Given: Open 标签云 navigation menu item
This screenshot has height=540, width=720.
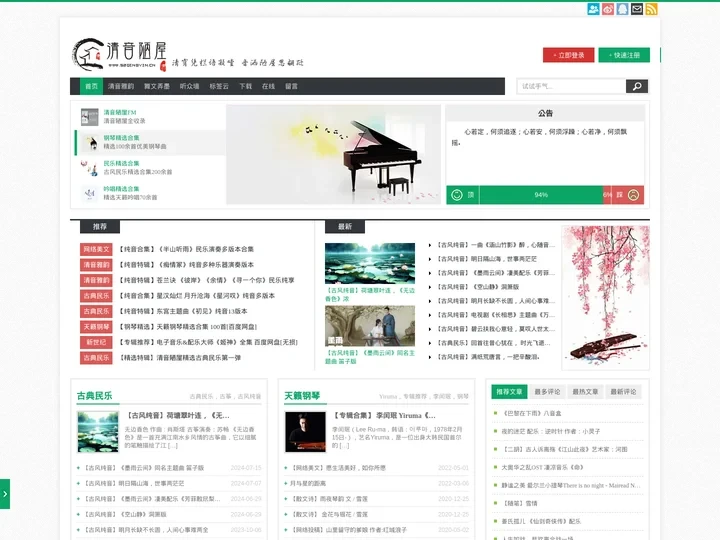Looking at the screenshot, I should click(x=219, y=86).
